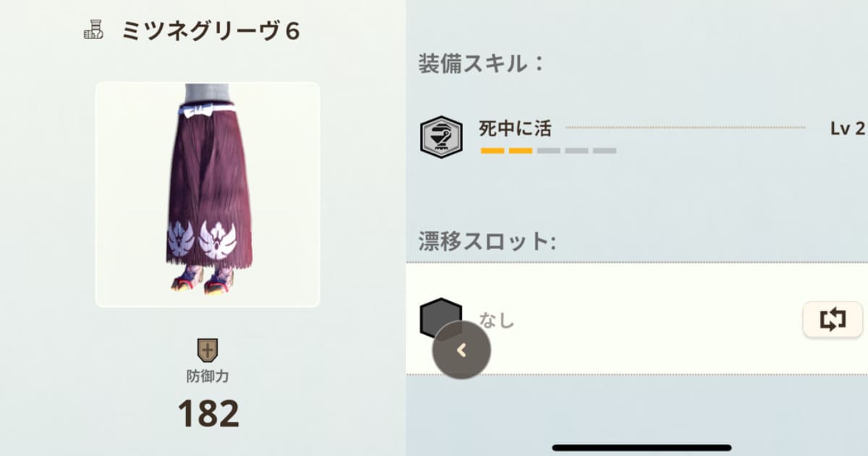Tap the swap arrows icon in slot row
The height and width of the screenshot is (456, 868).
tap(833, 319)
